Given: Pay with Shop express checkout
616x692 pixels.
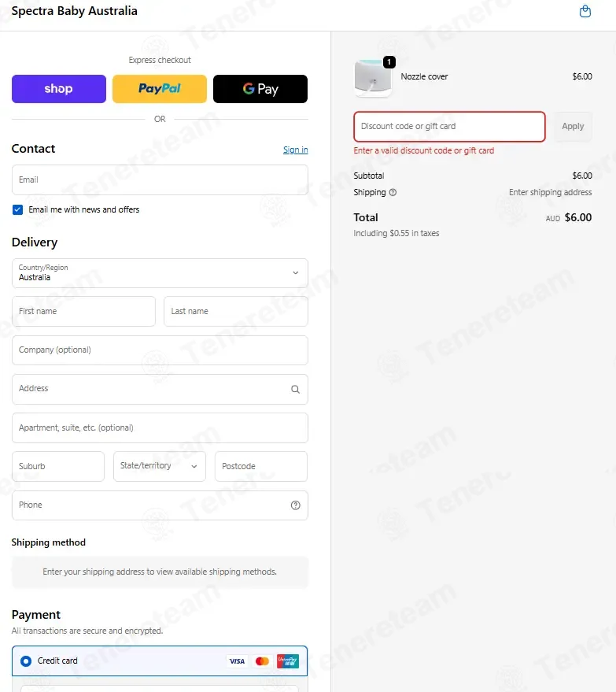Looking at the screenshot, I should pos(59,89).
